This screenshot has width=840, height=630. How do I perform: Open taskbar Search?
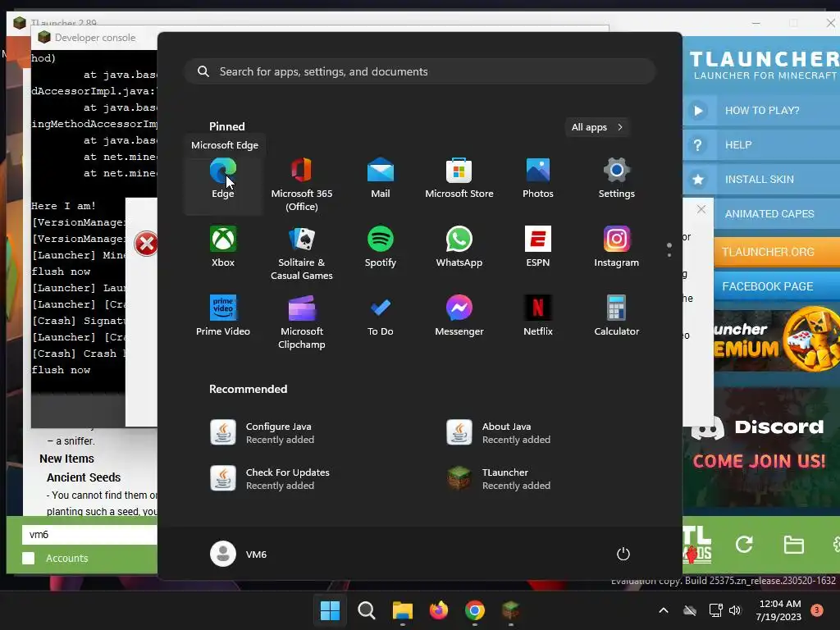pos(367,610)
